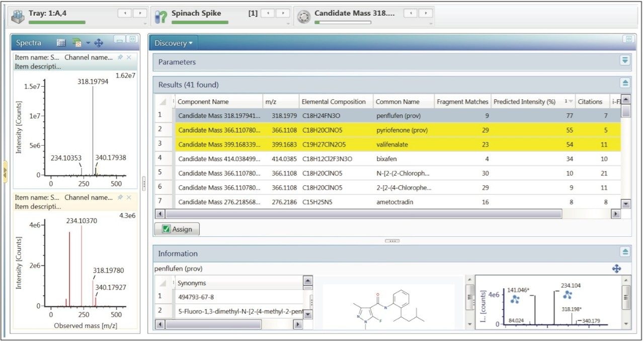This screenshot has width=644, height=342.
Task: Pin the upper spectrum plot
Action: [x=120, y=57]
